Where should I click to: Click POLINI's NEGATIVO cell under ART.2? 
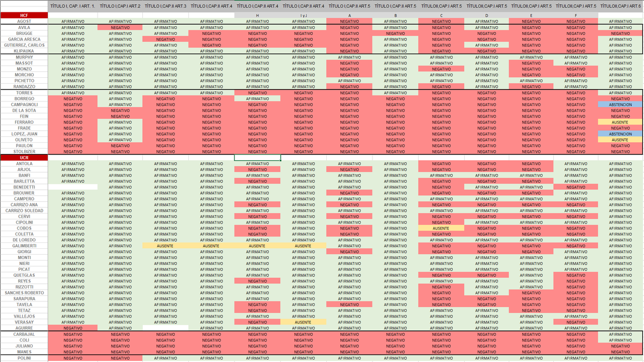[120, 358]
